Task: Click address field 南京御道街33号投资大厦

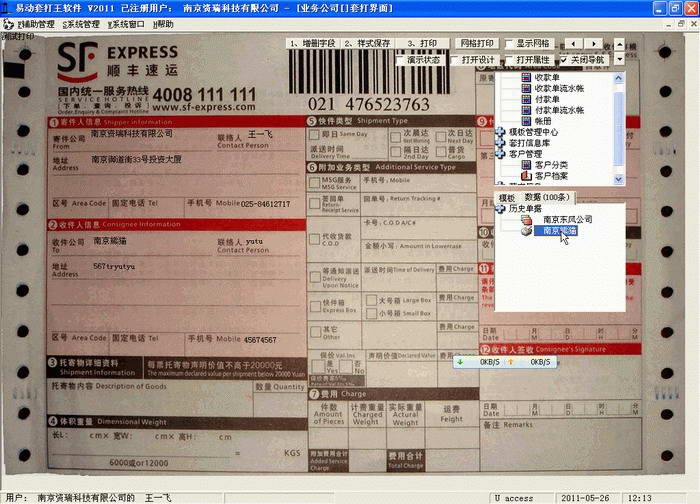Action: pyautogui.click(x=136, y=159)
